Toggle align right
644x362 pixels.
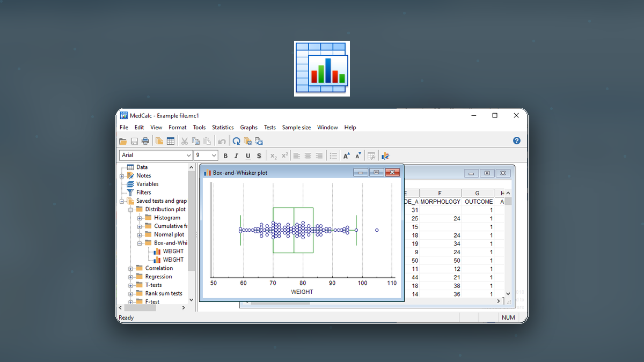pyautogui.click(x=319, y=156)
